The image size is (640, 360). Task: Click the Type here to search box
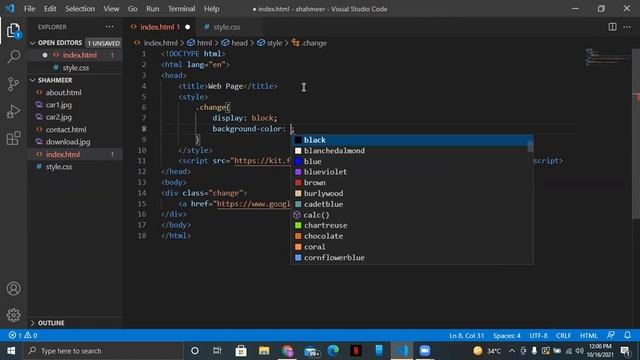(x=102, y=351)
